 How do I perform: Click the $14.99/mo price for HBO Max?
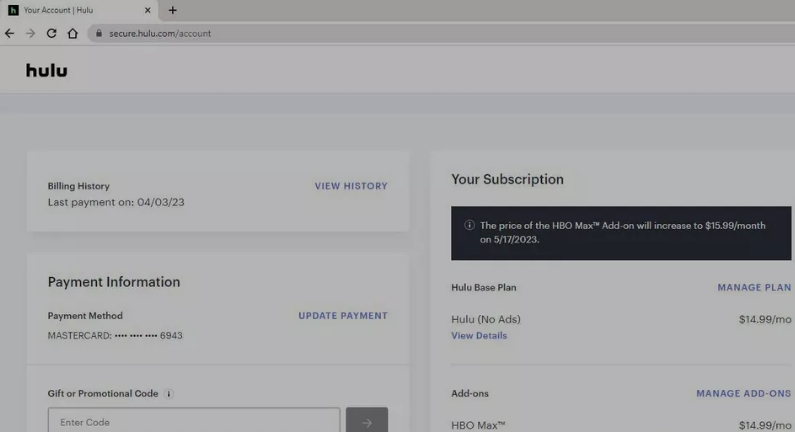(765, 425)
